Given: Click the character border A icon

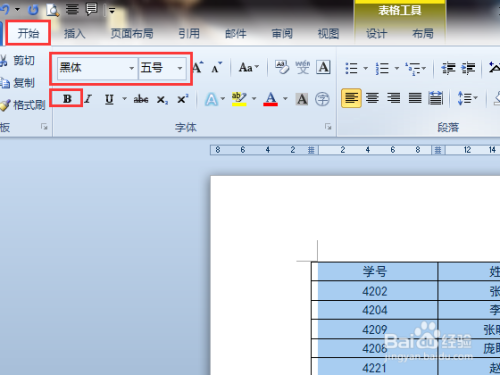Looking at the screenshot, I should tap(323, 67).
